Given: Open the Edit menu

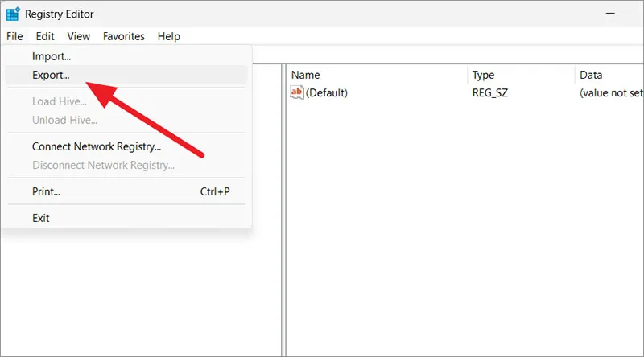Looking at the screenshot, I should [x=45, y=36].
